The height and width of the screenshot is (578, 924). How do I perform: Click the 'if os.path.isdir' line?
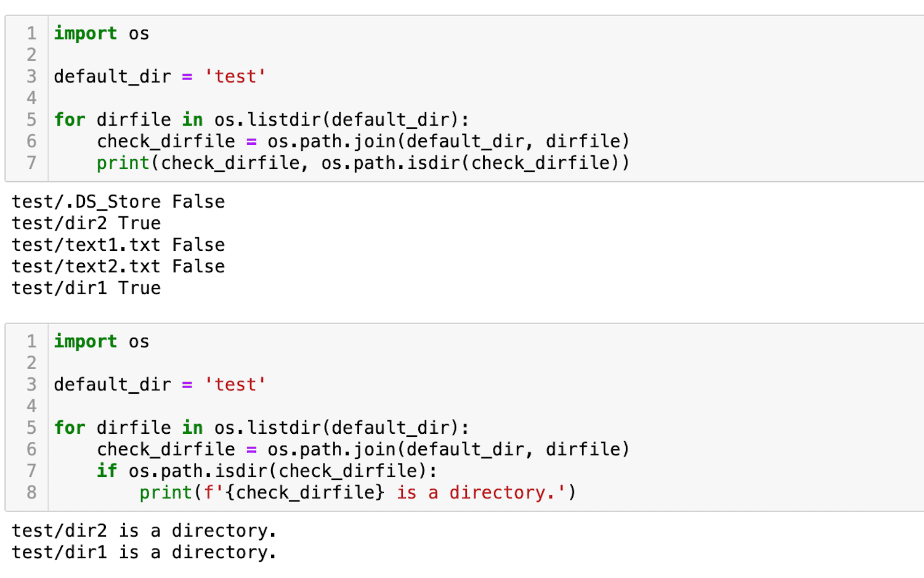(x=267, y=471)
